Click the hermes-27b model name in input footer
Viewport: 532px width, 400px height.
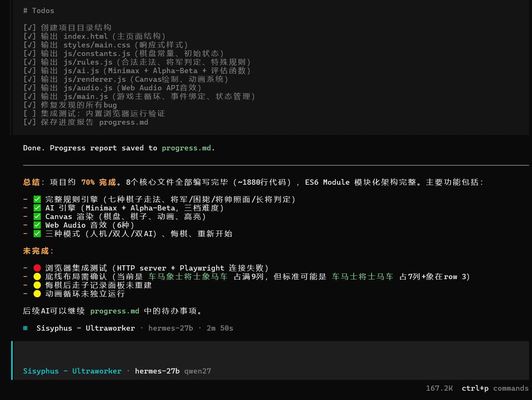(x=157, y=371)
